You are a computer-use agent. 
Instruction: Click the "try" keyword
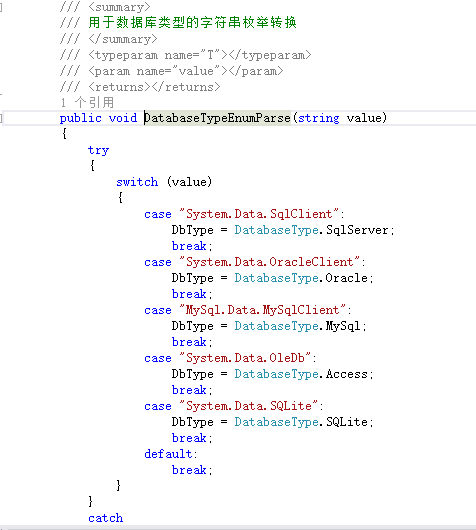[98, 150]
